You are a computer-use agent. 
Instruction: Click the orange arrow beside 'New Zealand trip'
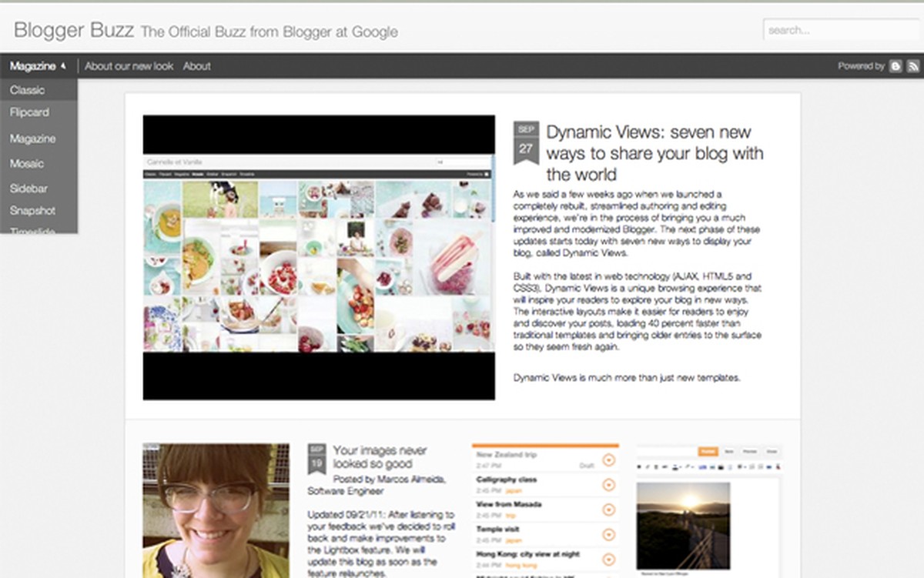pos(611,459)
